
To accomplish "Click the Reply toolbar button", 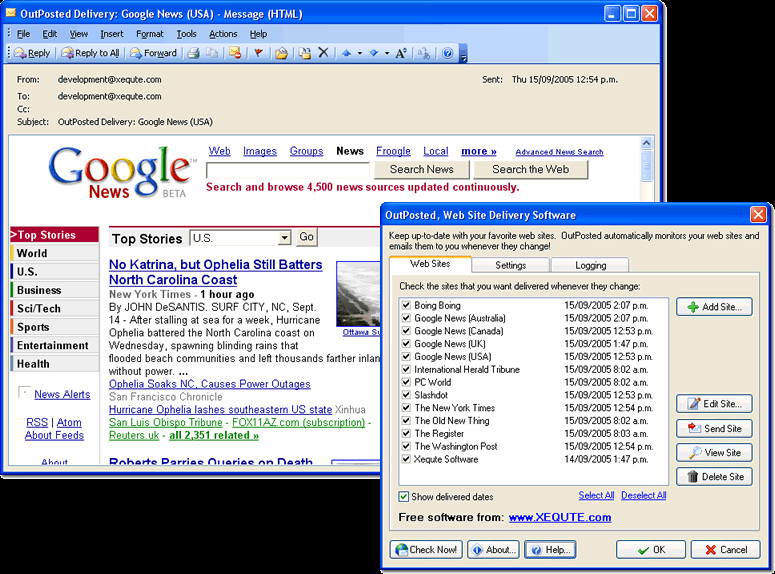I will [32, 53].
